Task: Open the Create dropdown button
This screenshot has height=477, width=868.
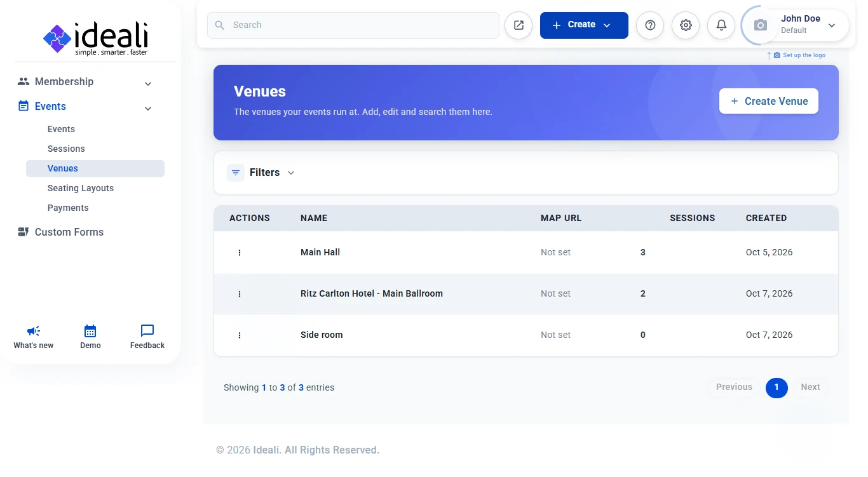Action: point(584,25)
